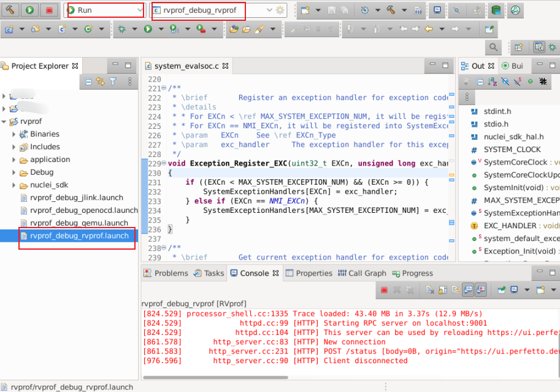Open the Progress tab
This screenshot has width=560, height=392.
(x=417, y=273)
